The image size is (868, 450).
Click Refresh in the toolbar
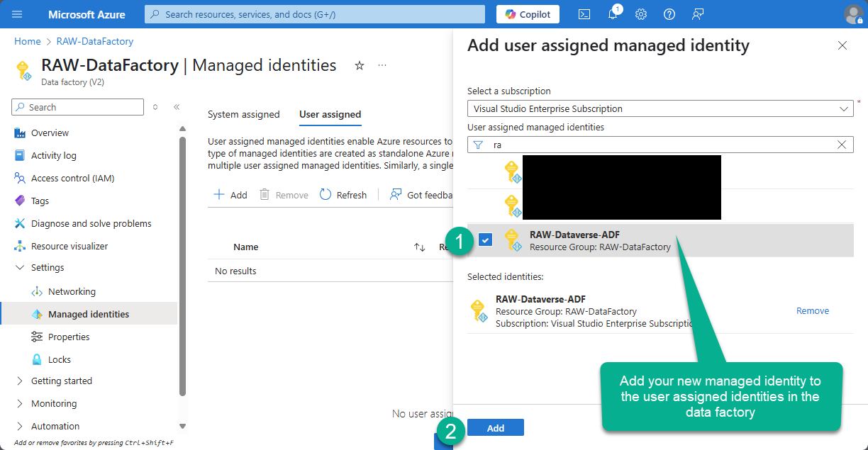pyautogui.click(x=343, y=195)
